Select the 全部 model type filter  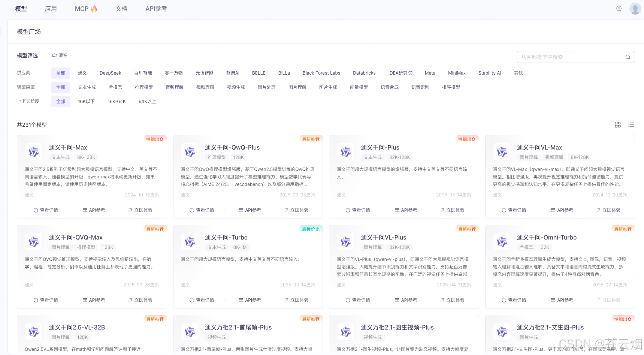point(61,87)
